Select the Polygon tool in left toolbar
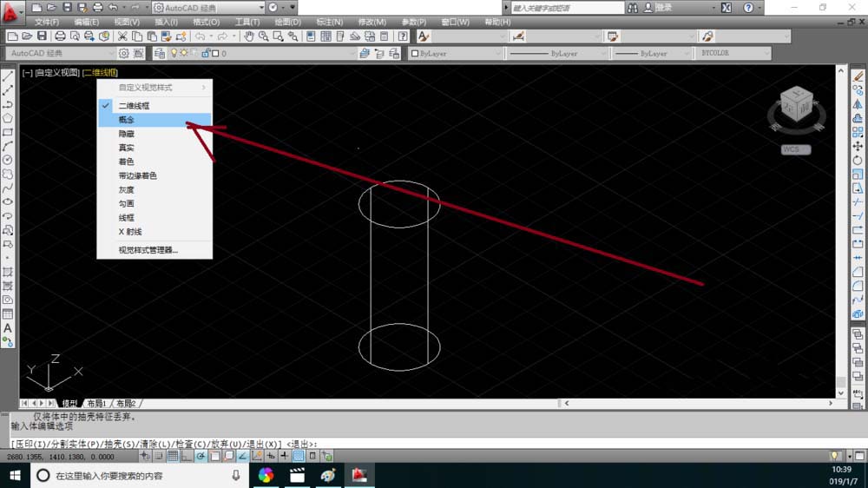Viewport: 868px width, 488px height. pos(8,118)
